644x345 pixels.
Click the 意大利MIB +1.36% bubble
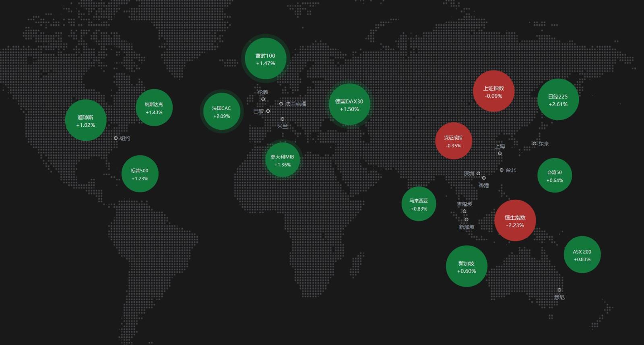click(283, 160)
